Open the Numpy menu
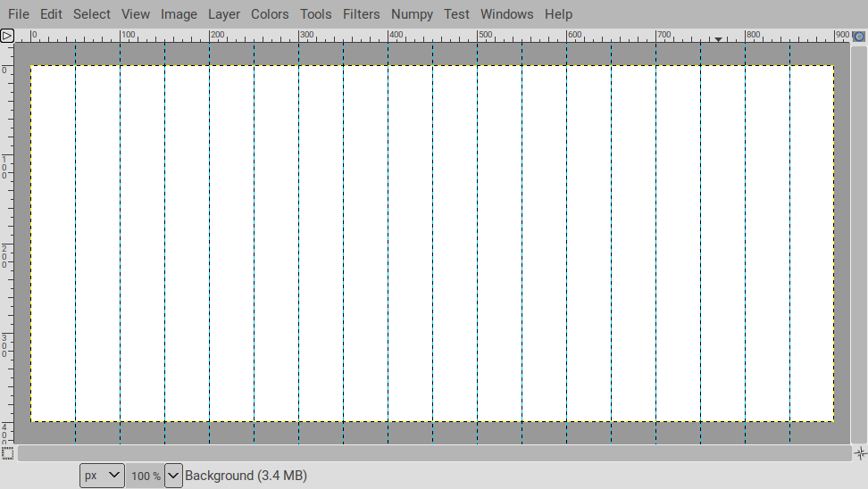The height and width of the screenshot is (489, 868). (412, 13)
